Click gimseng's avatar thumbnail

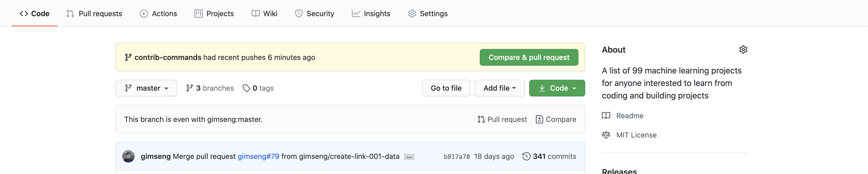tap(128, 157)
